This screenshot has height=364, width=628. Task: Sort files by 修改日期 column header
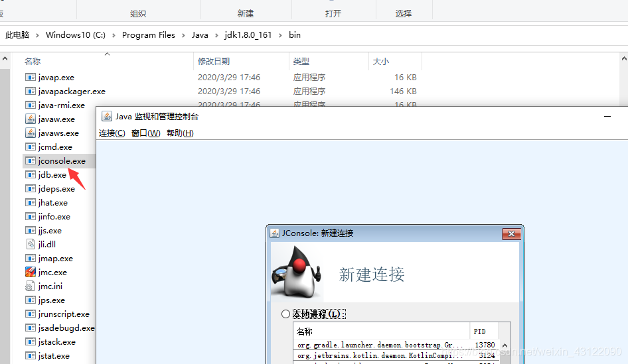[214, 62]
